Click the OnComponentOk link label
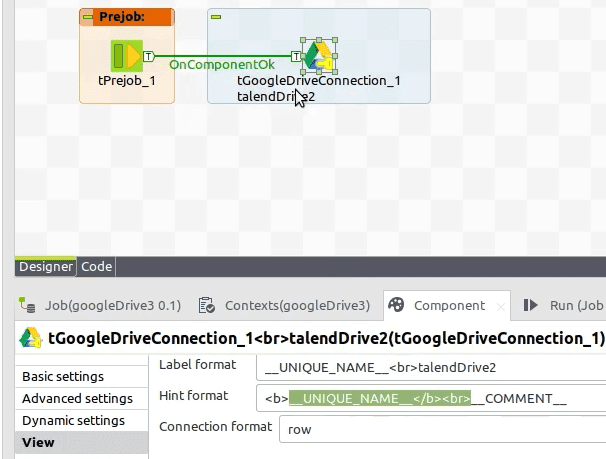 [222, 65]
